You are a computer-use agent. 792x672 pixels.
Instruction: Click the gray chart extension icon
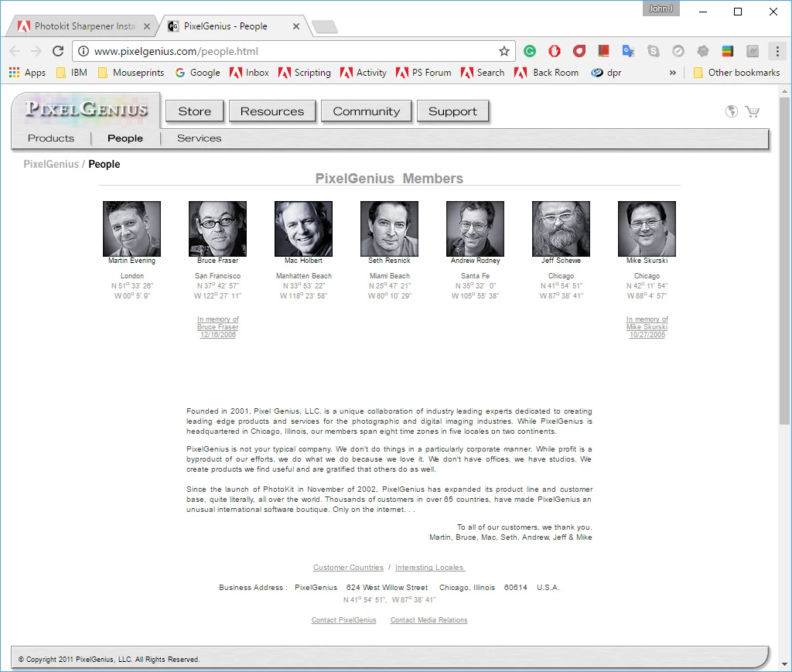click(x=752, y=51)
